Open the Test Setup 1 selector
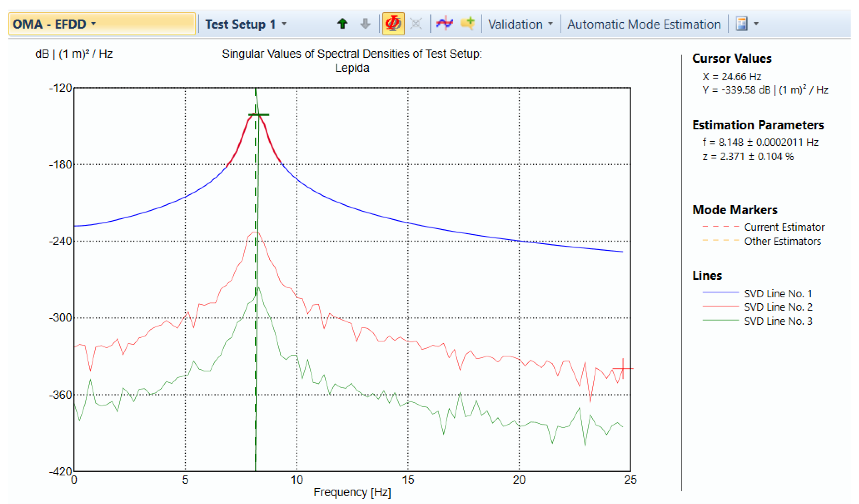The width and height of the screenshot is (859, 504). point(245,24)
